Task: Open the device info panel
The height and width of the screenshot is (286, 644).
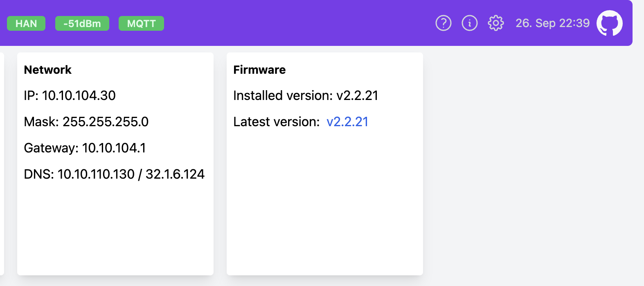Action: coord(469,23)
